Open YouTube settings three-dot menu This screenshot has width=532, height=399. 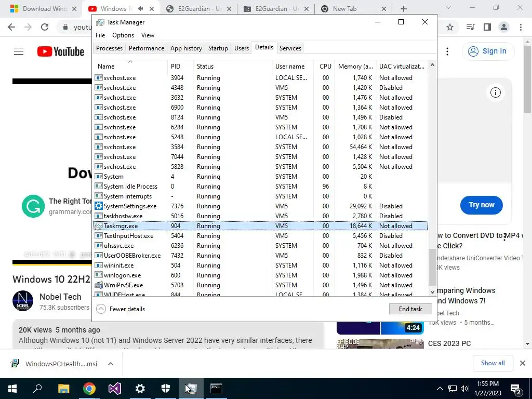[447, 51]
